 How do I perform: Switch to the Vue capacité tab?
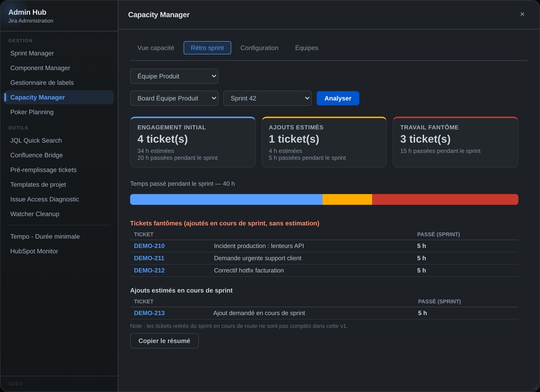[156, 48]
